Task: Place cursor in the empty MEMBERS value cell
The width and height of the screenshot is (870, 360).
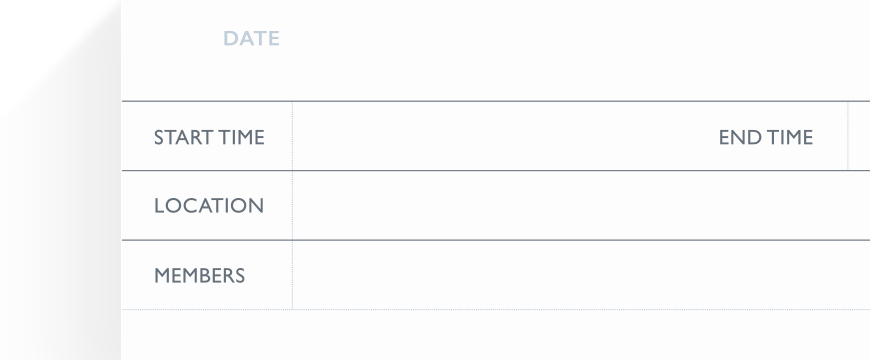Action: [x=581, y=275]
